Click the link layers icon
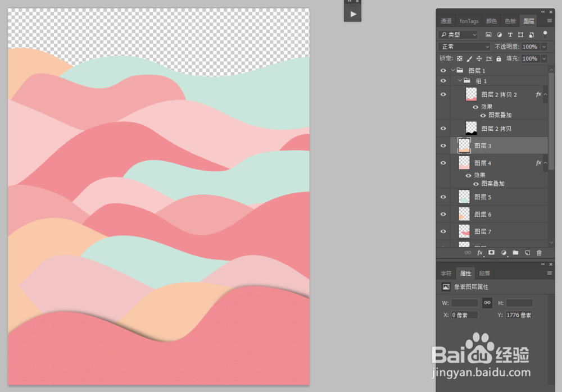This screenshot has height=392, width=562. coord(468,253)
